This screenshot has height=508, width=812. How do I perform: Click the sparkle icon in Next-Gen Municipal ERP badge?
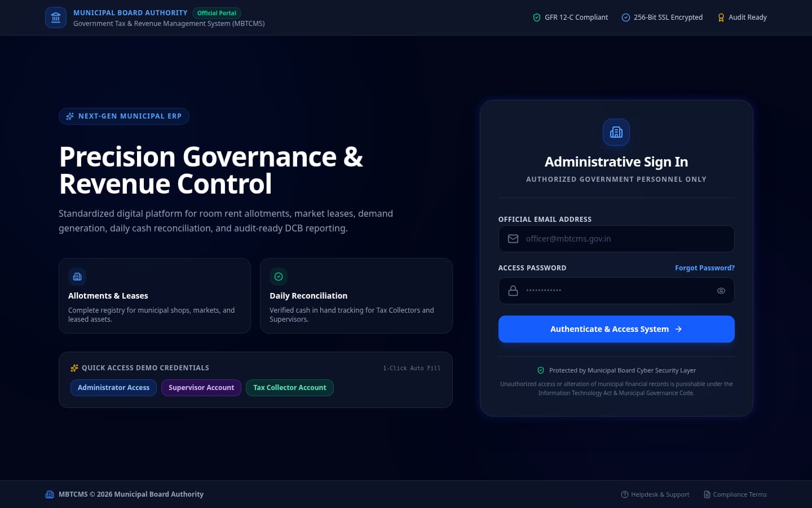[70, 116]
